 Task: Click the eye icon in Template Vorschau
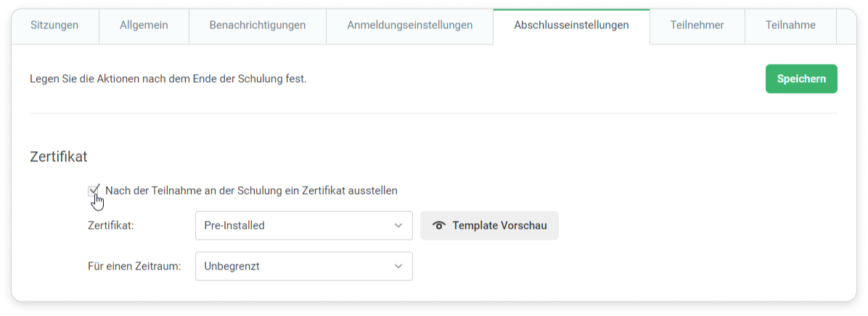438,225
